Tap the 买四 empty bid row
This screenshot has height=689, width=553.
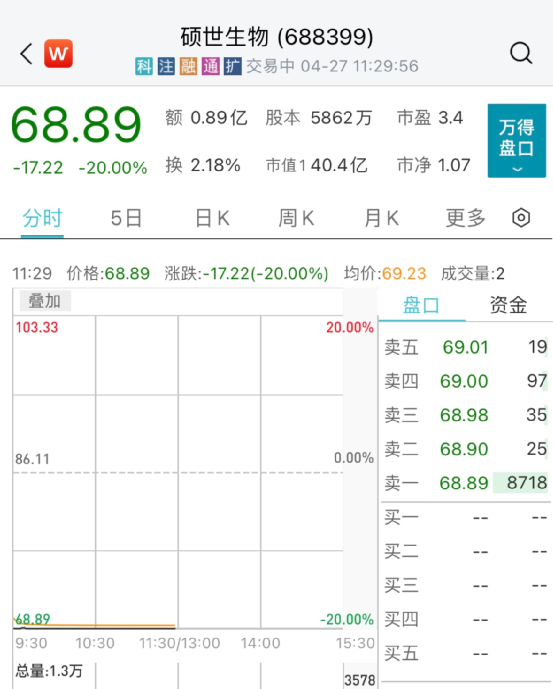[466, 620]
